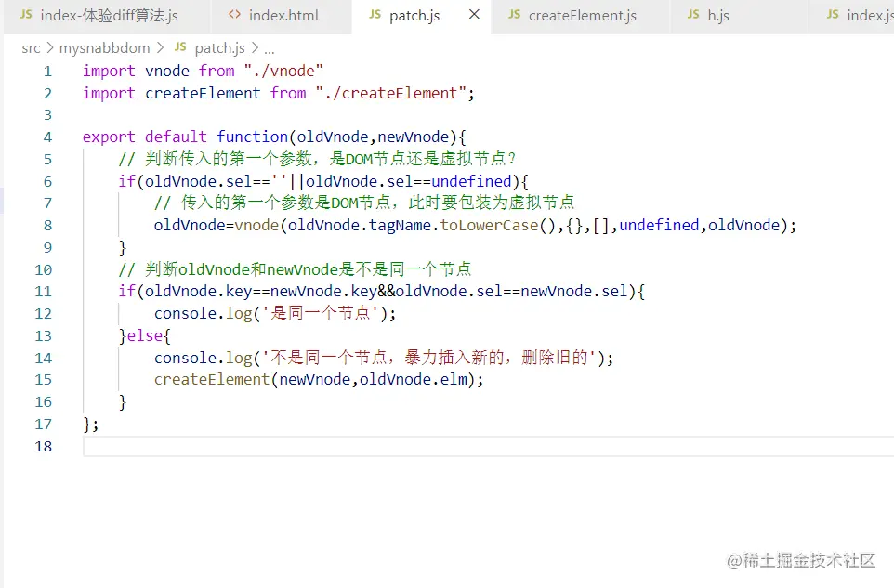Viewport: 894px width, 588px height.
Task: Open the src breadcrumb item
Action: [x=30, y=47]
